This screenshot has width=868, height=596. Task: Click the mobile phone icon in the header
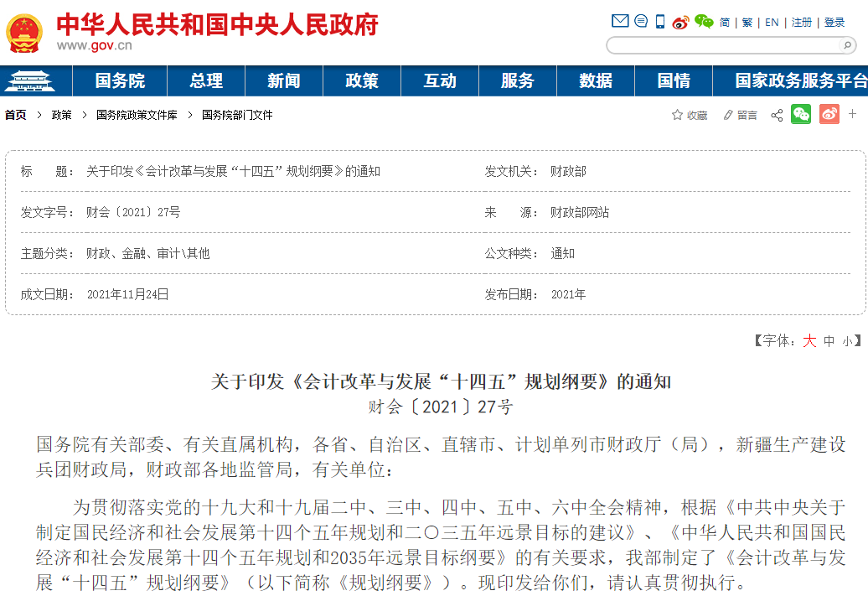point(659,20)
